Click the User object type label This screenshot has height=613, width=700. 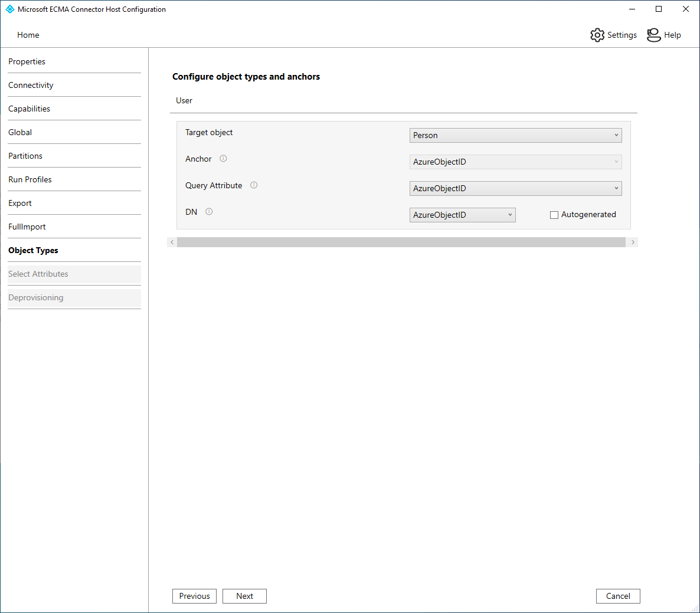pos(184,101)
